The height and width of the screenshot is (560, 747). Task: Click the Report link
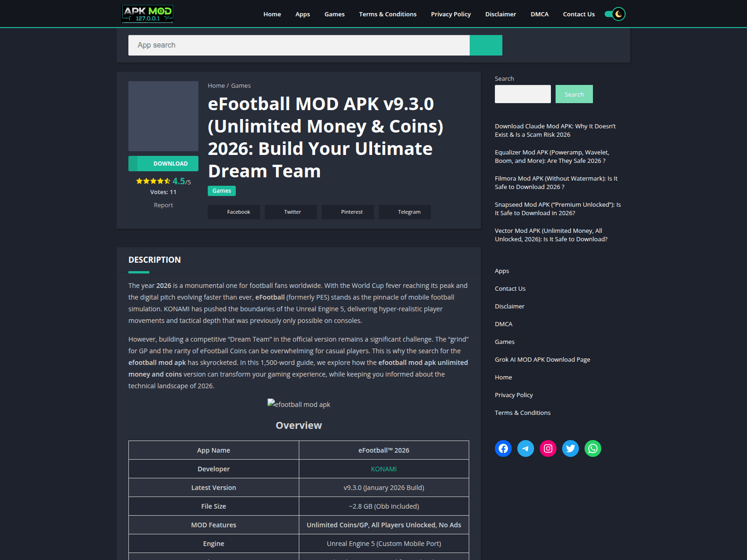[163, 205]
